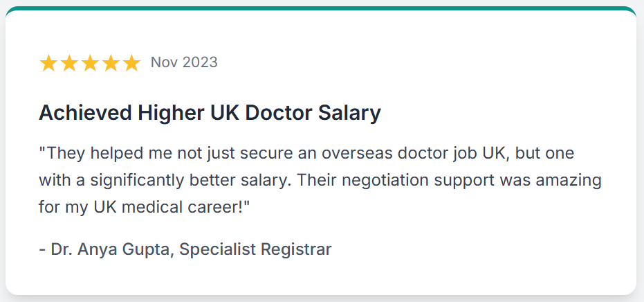Click the Nov 2023 review date

[x=184, y=62]
